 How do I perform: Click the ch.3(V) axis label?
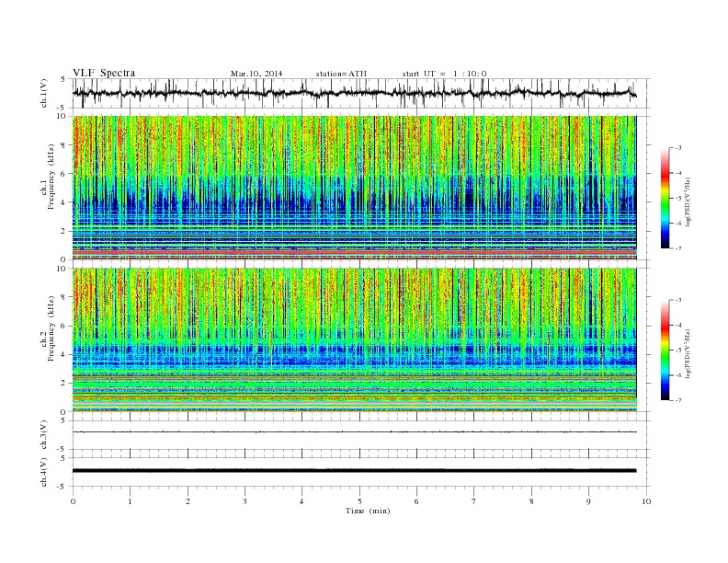click(44, 435)
